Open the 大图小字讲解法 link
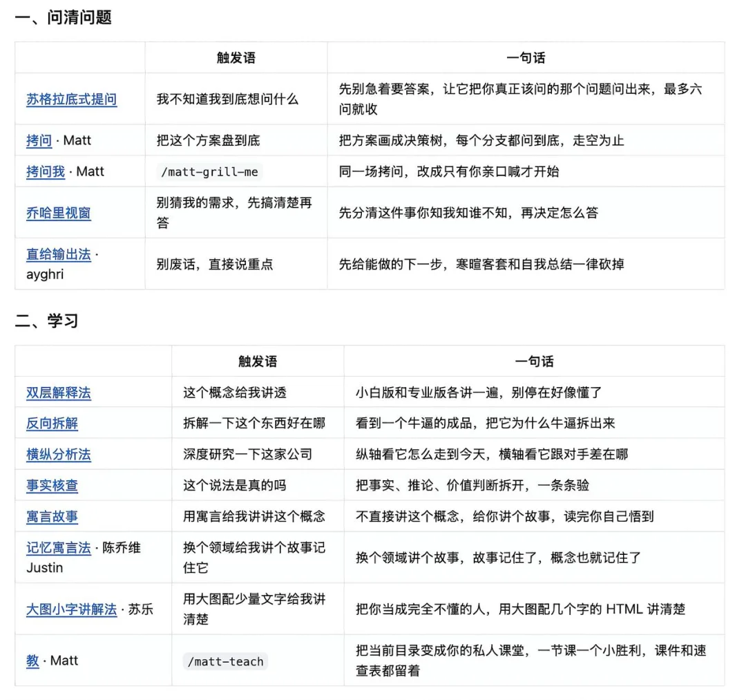Screen dimensions: 746x700 [71, 609]
